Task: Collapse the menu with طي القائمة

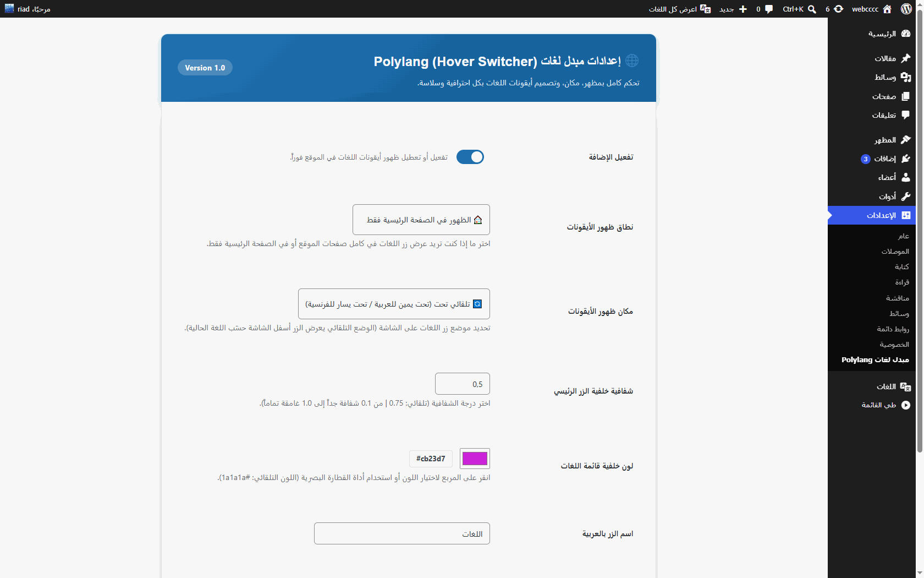Action: pyautogui.click(x=872, y=405)
